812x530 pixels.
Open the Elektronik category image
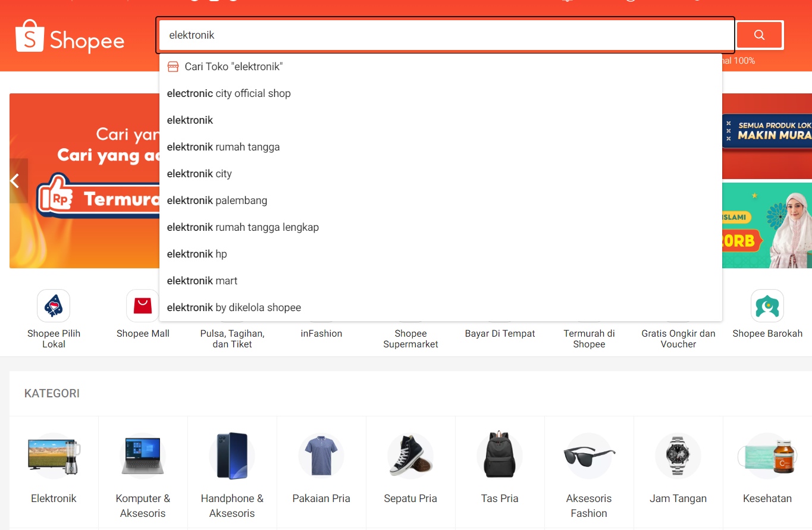[x=54, y=456]
